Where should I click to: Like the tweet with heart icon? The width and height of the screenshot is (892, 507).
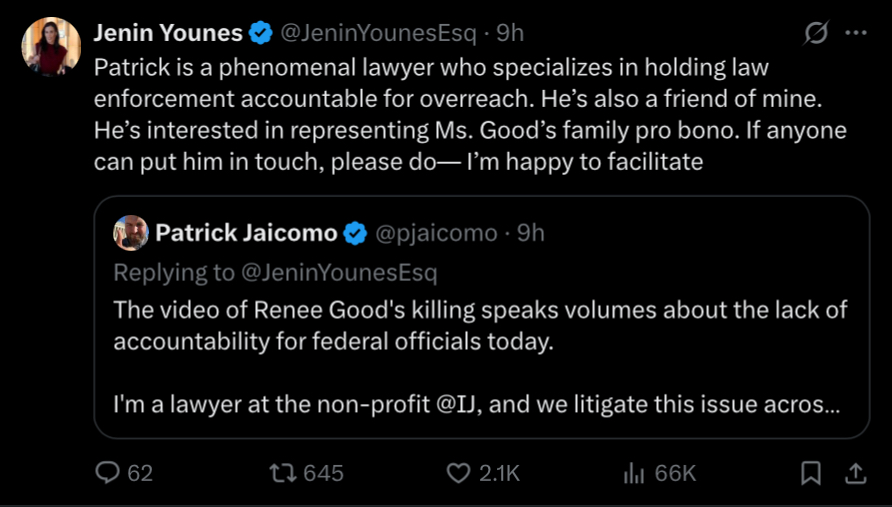click(x=458, y=472)
